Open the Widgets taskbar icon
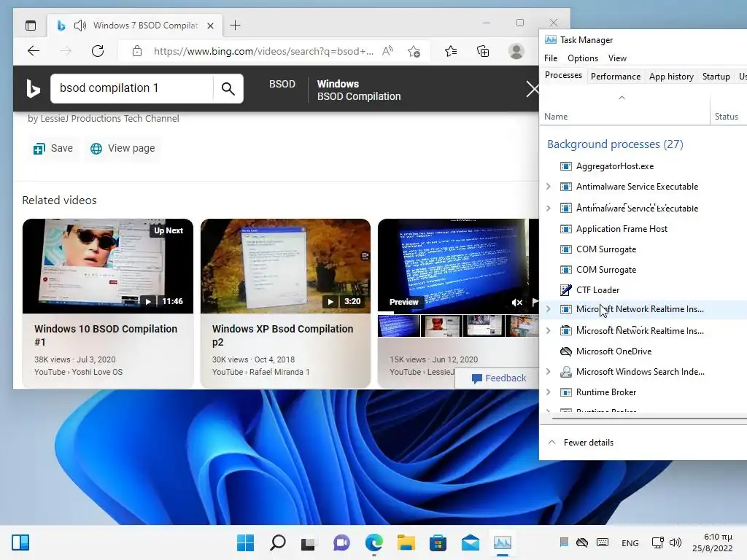The image size is (747, 560). coord(20,542)
